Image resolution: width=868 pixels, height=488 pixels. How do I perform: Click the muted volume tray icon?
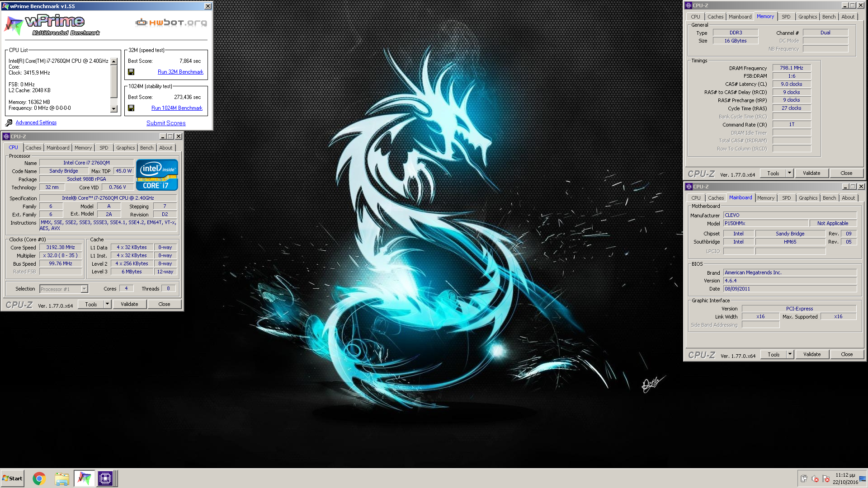pos(815,479)
